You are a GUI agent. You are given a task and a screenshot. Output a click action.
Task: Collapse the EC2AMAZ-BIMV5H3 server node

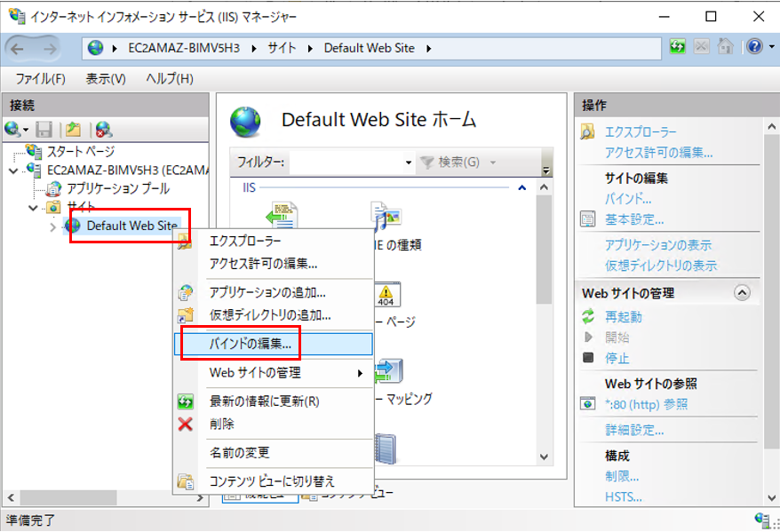point(13,171)
